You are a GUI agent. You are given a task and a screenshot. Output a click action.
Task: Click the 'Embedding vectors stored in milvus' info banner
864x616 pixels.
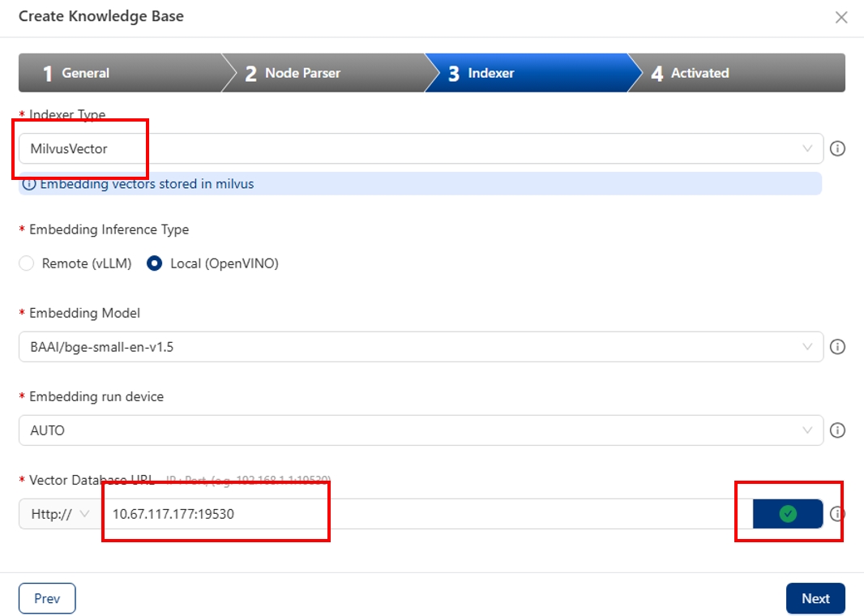click(x=420, y=184)
